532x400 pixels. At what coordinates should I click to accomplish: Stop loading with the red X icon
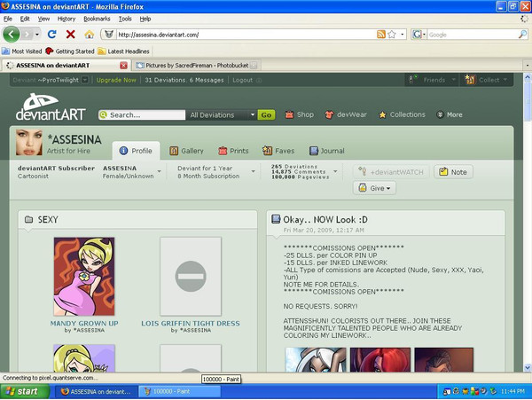[71, 35]
